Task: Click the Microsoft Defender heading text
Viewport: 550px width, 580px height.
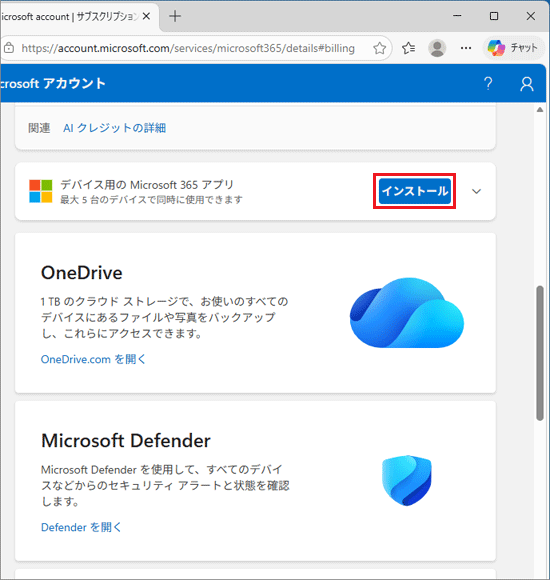Action: click(x=126, y=441)
